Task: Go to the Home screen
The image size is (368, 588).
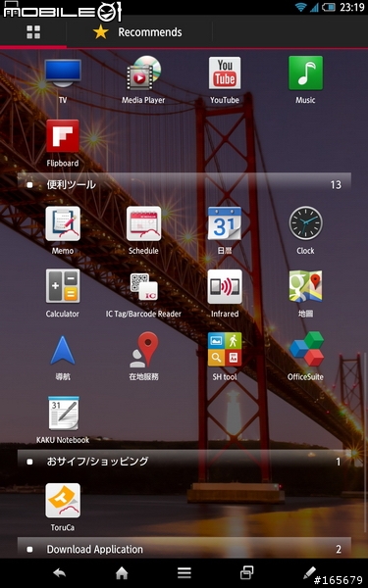Action: [122, 572]
